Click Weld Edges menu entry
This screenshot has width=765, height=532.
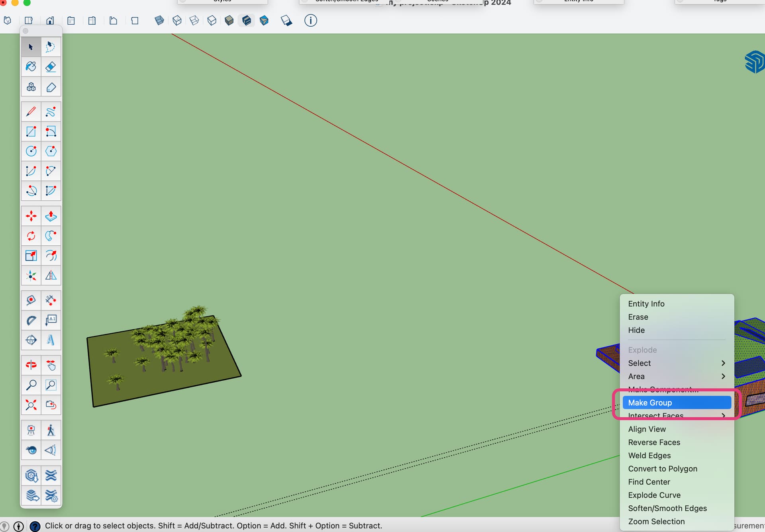[649, 455]
